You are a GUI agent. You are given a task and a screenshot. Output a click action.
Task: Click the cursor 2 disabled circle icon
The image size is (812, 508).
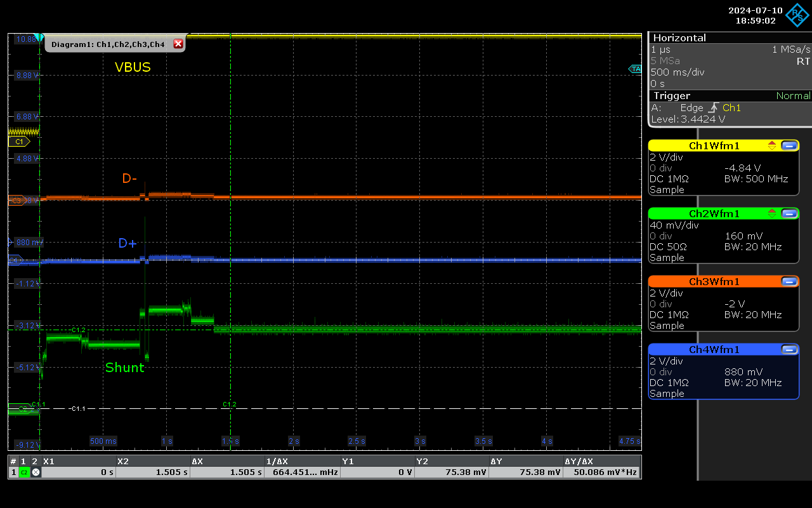click(x=36, y=472)
